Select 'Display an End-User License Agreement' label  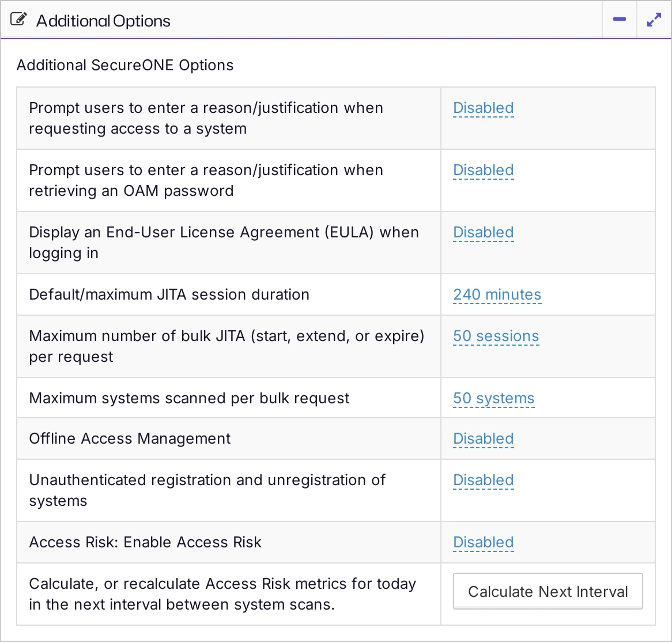(x=224, y=243)
